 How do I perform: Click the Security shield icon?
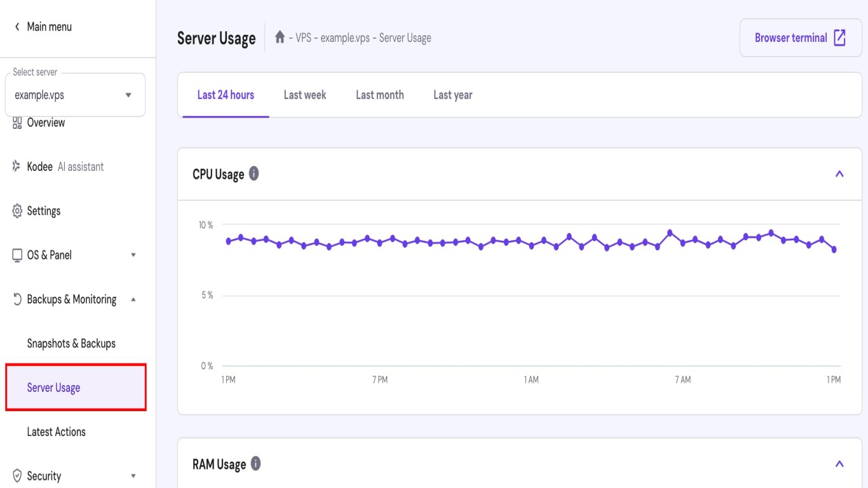click(17, 476)
